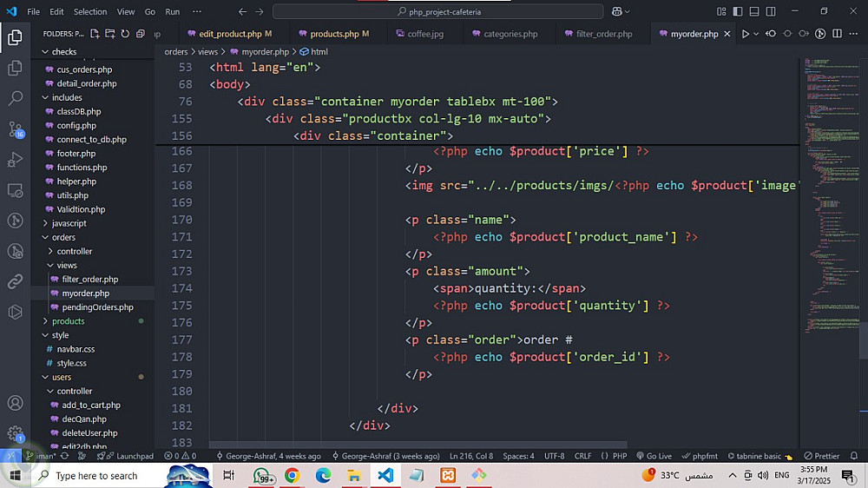Toggle the primary side bar
Viewport: 868px width, 488px height.
click(737, 11)
